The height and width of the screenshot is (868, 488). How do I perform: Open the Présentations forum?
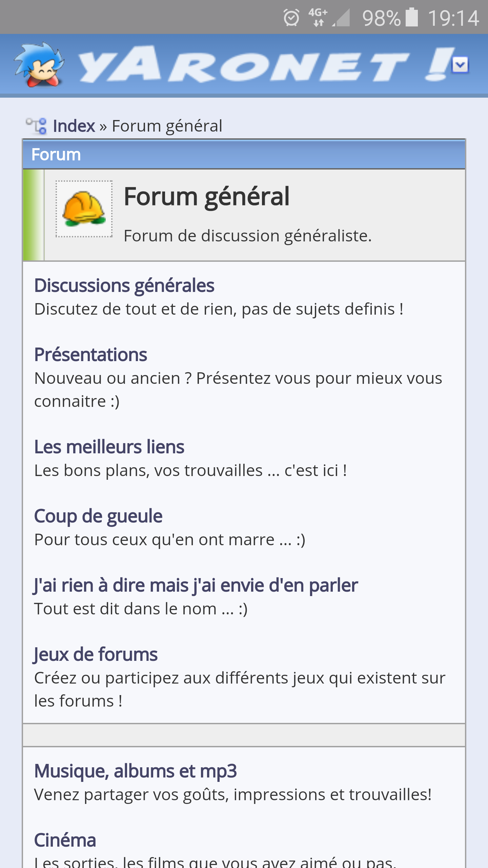[x=90, y=355]
